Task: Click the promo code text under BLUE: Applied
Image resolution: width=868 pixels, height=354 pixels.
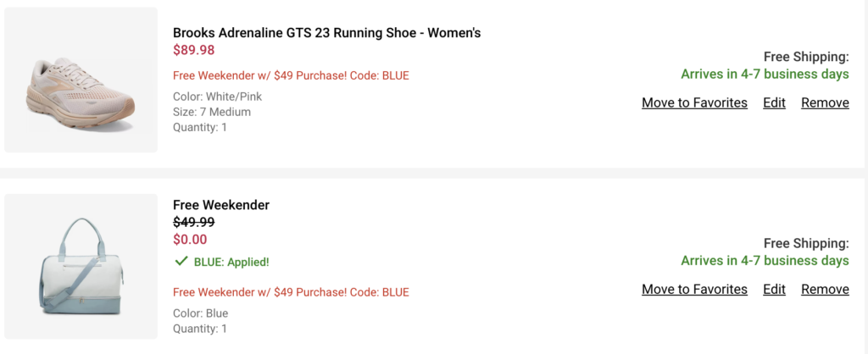Action: (291, 292)
